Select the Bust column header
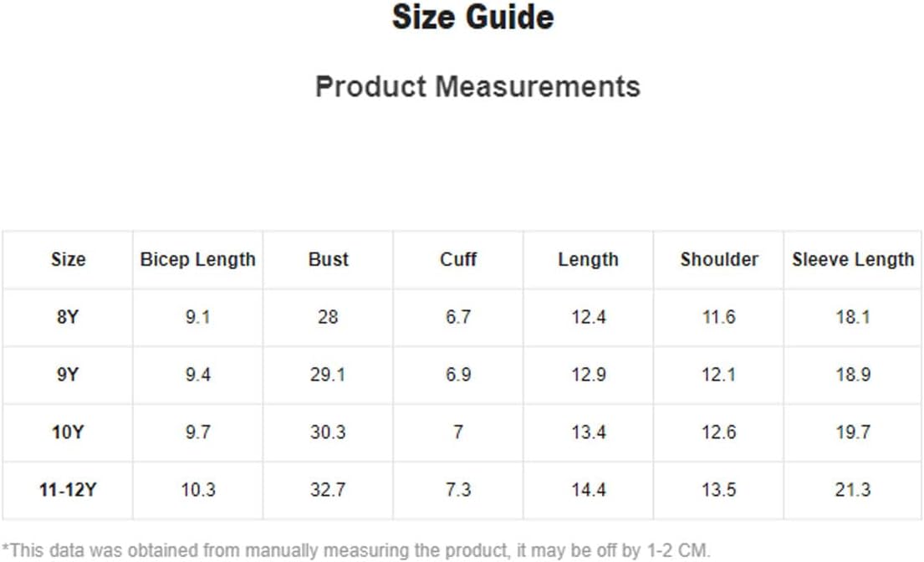The image size is (924, 562). pos(329,259)
